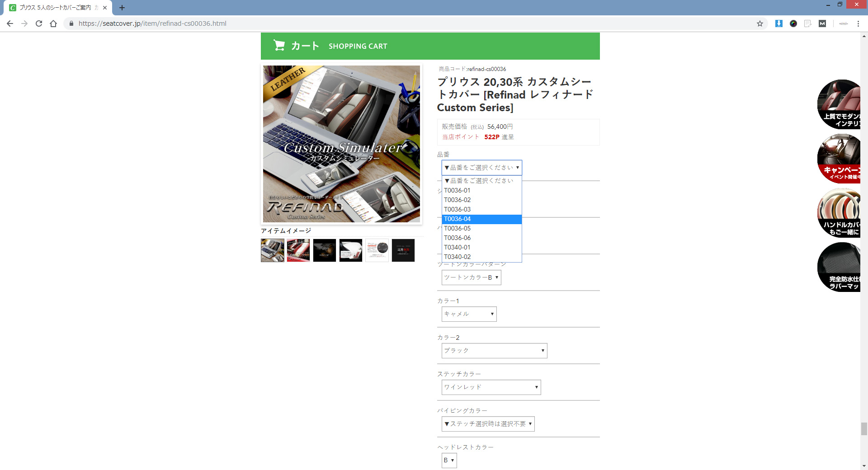
Task: Go forward to the next page
Action: (x=24, y=23)
